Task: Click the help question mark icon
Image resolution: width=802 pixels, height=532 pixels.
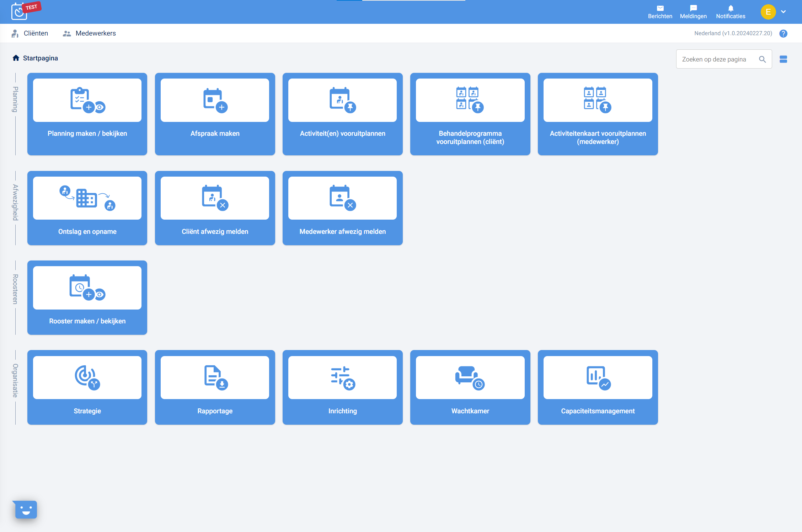Action: (783, 33)
